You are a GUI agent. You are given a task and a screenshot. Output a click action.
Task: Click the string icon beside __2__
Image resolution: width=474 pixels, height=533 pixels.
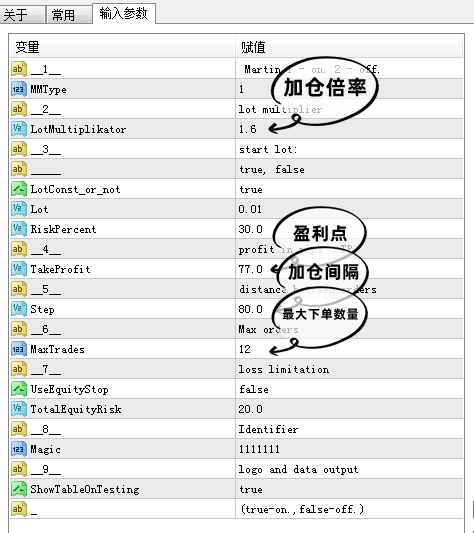pos(19,109)
